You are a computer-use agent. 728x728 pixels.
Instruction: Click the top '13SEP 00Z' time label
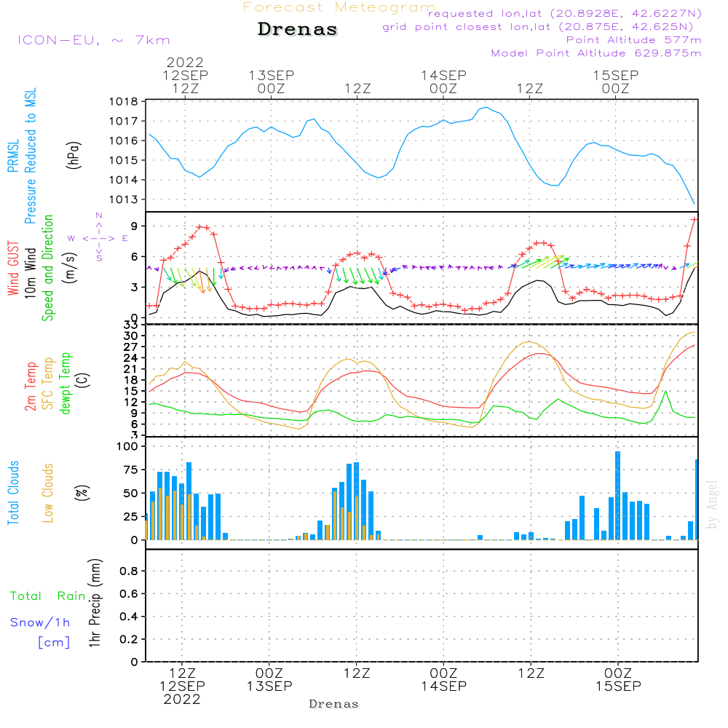click(271, 82)
